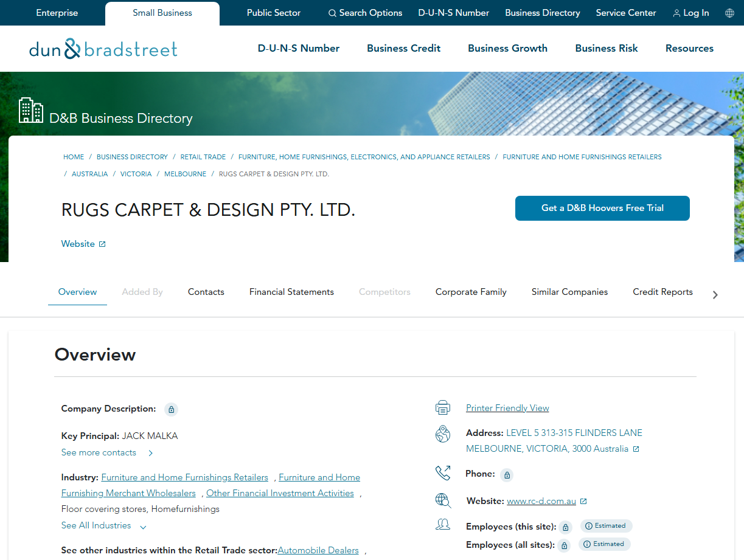744x560 pixels.
Task: Click Log In
Action: [690, 13]
